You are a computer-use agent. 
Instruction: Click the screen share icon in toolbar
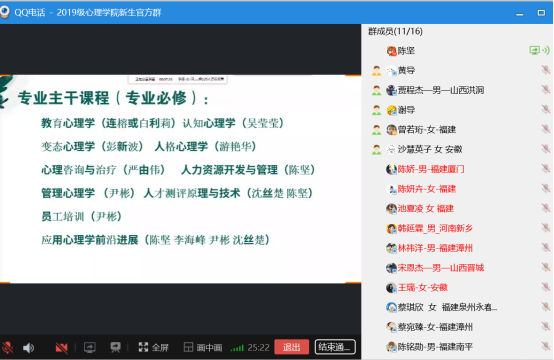point(90,347)
